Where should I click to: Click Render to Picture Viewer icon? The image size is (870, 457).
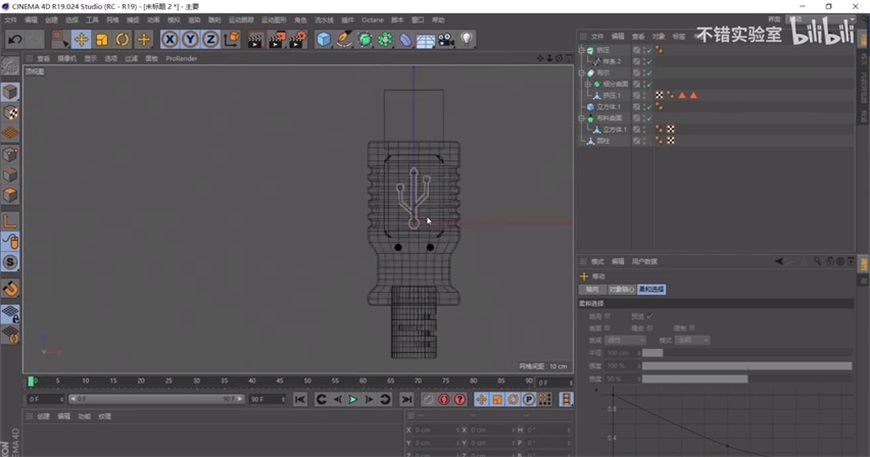276,39
